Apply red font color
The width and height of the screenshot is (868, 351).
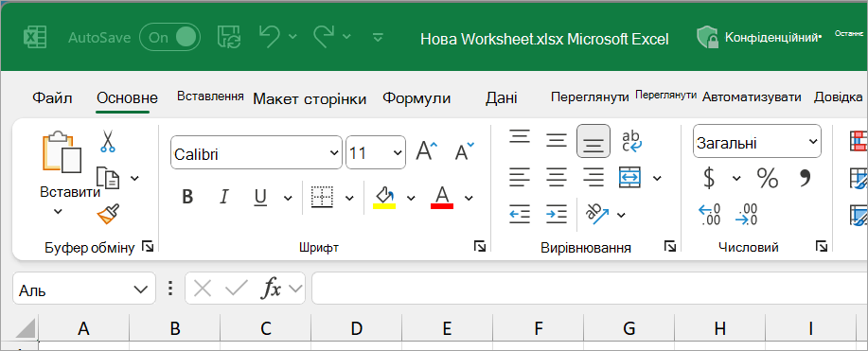point(442,197)
